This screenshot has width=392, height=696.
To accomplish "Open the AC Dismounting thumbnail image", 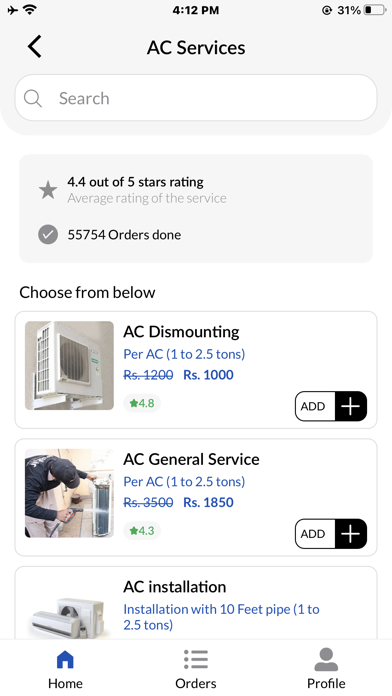I will click(69, 365).
